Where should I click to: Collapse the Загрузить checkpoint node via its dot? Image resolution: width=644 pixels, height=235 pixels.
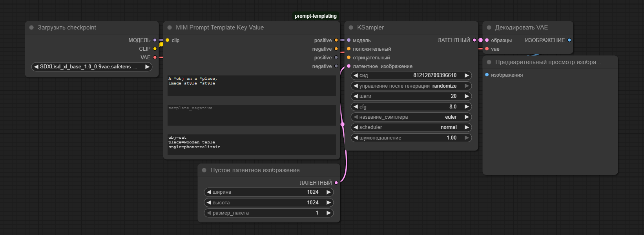[x=31, y=28]
